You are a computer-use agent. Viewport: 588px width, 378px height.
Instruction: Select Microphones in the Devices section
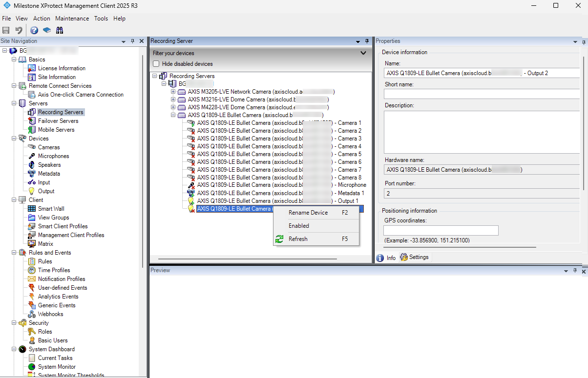tap(54, 156)
